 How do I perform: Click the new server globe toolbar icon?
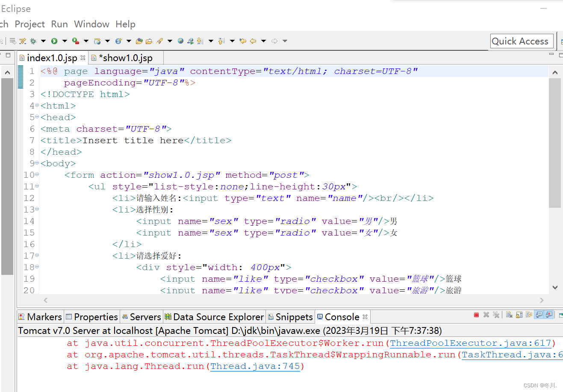click(97, 41)
